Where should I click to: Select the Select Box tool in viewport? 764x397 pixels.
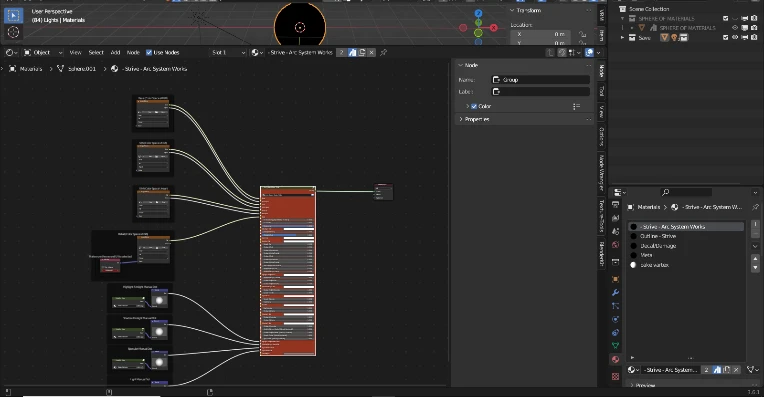tap(13, 16)
